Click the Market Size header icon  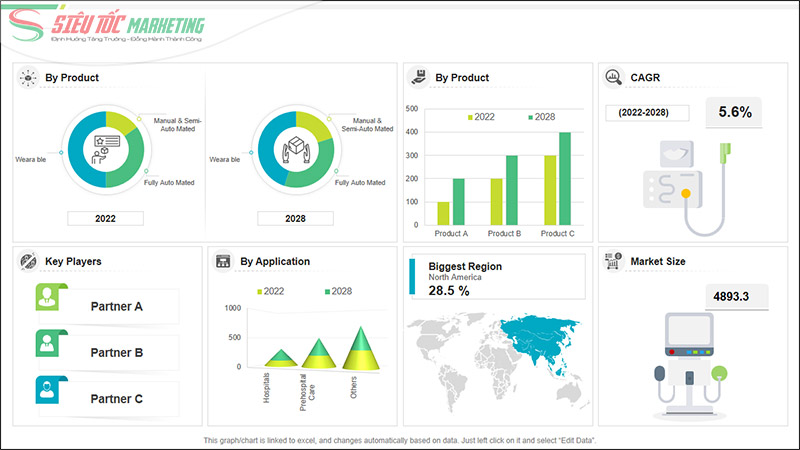tap(612, 261)
